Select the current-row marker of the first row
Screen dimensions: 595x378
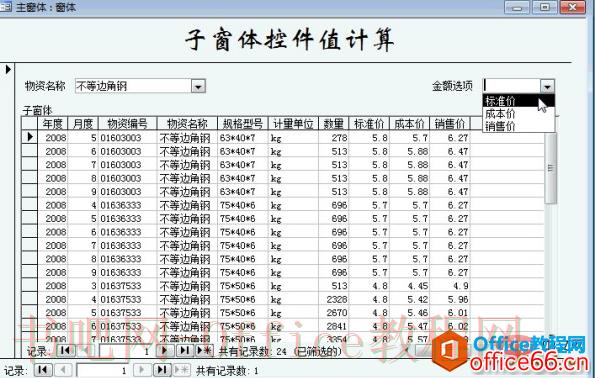click(x=29, y=137)
